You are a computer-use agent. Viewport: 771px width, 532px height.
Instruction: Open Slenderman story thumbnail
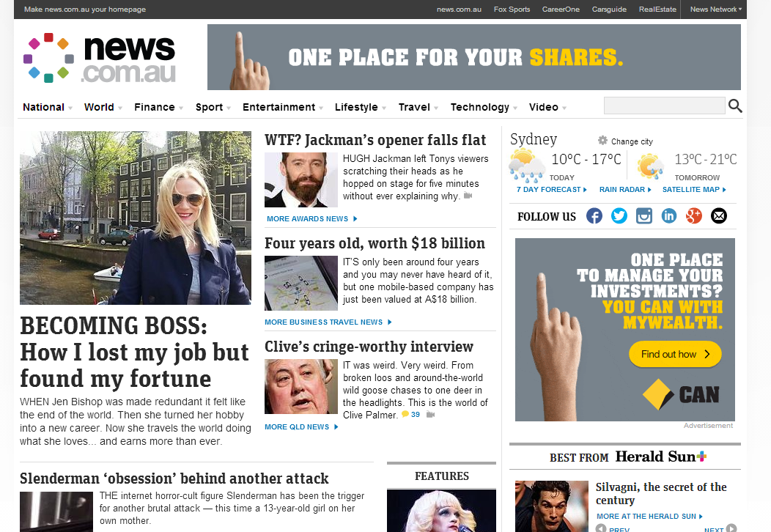(56, 511)
